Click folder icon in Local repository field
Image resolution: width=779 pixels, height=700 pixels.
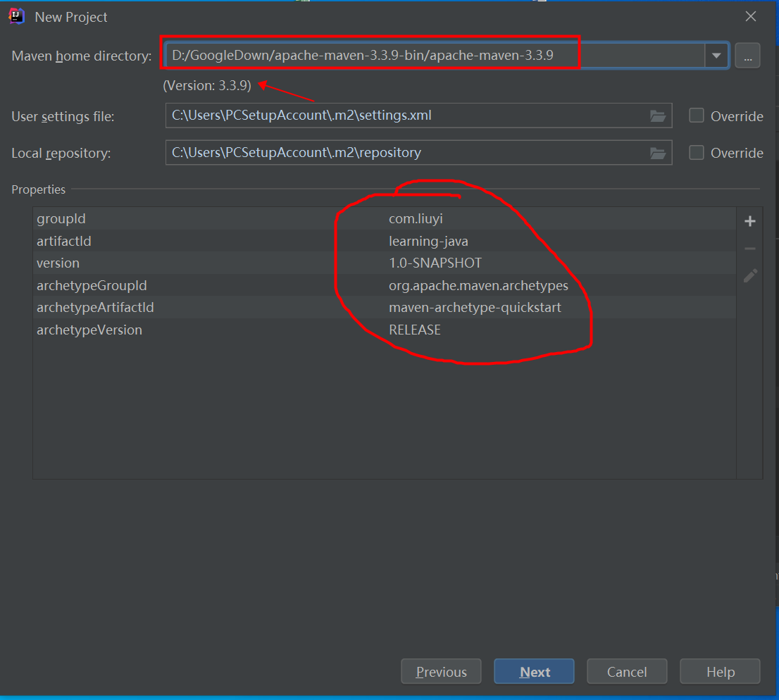(x=658, y=153)
